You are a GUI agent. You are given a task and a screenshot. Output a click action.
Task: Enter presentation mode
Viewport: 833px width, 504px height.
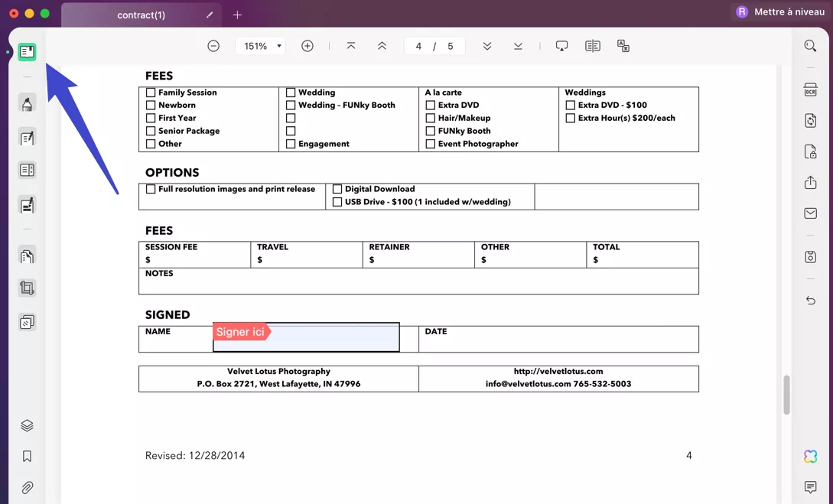(561, 45)
